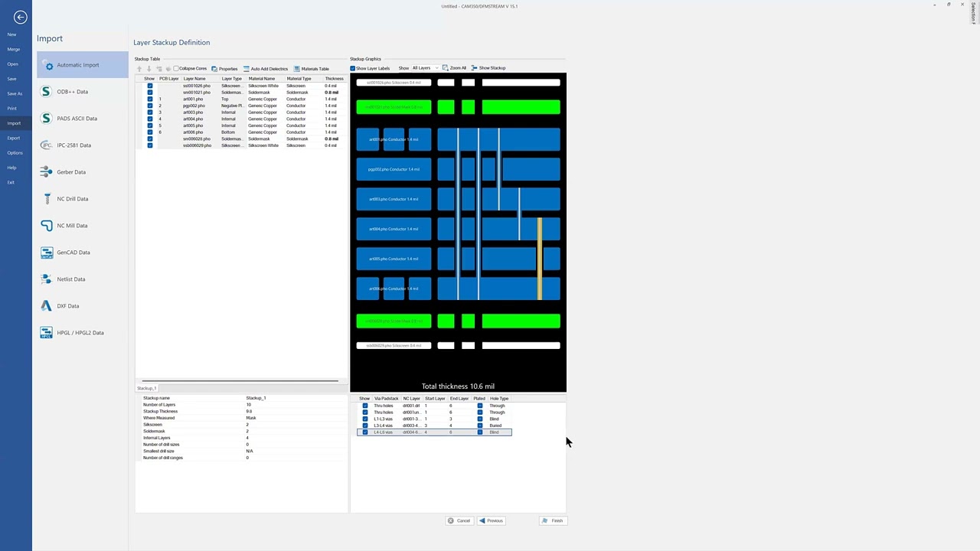
Task: Choose the Netlist Data import icon
Action: [46, 279]
